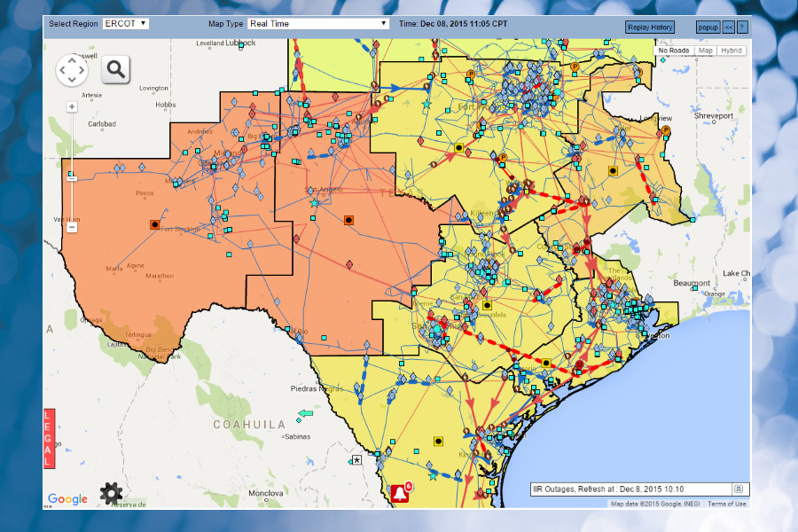This screenshot has width=798, height=532.
Task: Click the Shreveport city label
Action: pos(714,115)
